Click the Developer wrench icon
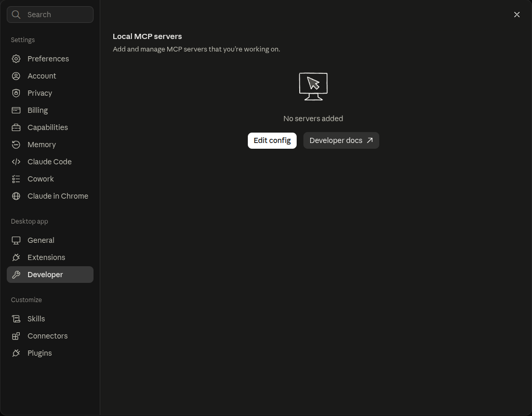 [x=16, y=275]
